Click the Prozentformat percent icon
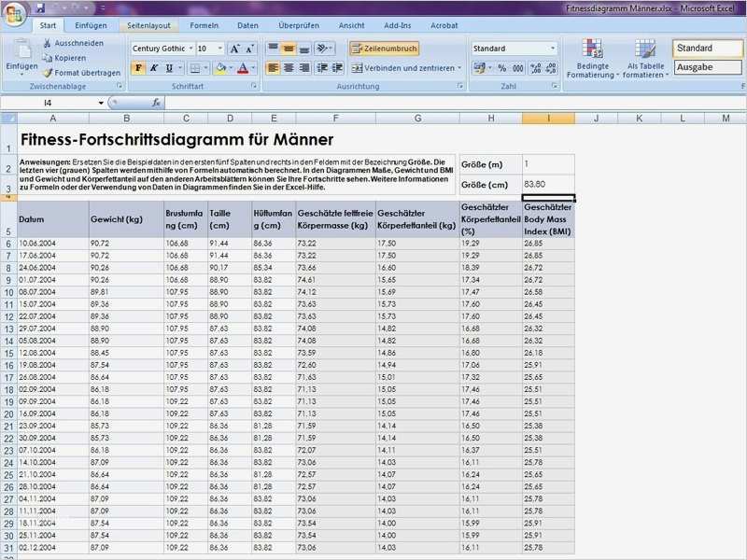Viewport: 747px width, 560px height. point(501,65)
